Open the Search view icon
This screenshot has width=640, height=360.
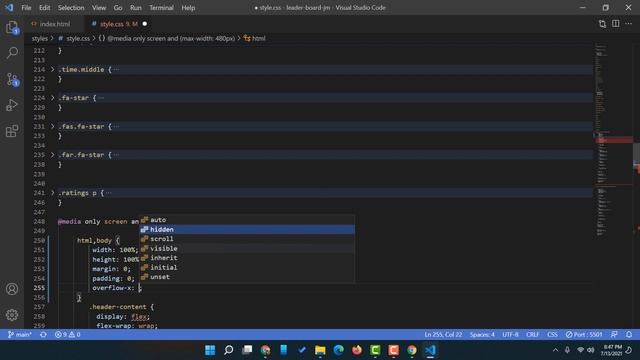pos(12,53)
